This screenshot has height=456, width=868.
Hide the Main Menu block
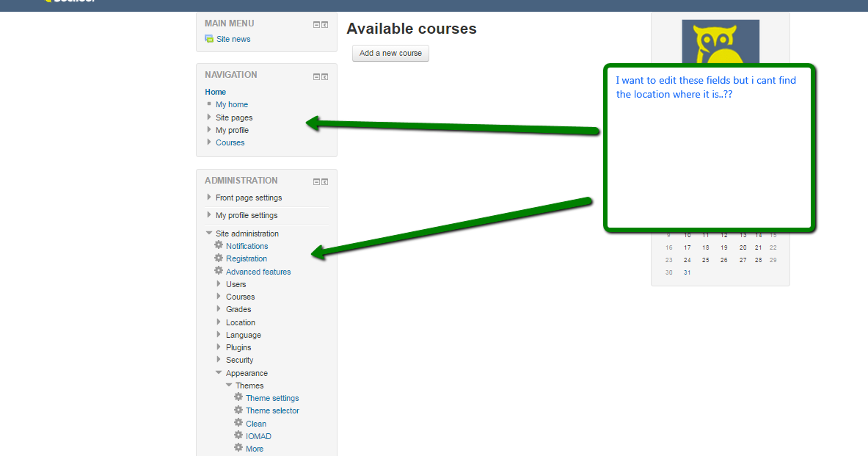316,24
